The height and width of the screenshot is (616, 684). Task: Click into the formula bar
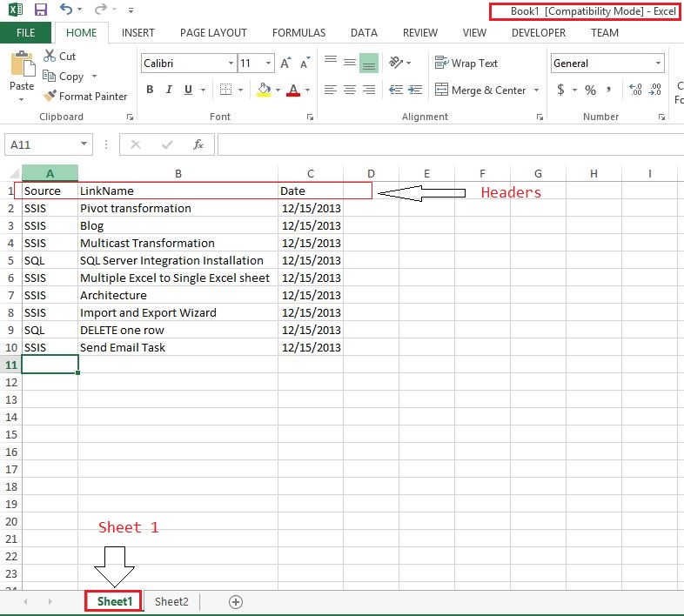[451, 144]
